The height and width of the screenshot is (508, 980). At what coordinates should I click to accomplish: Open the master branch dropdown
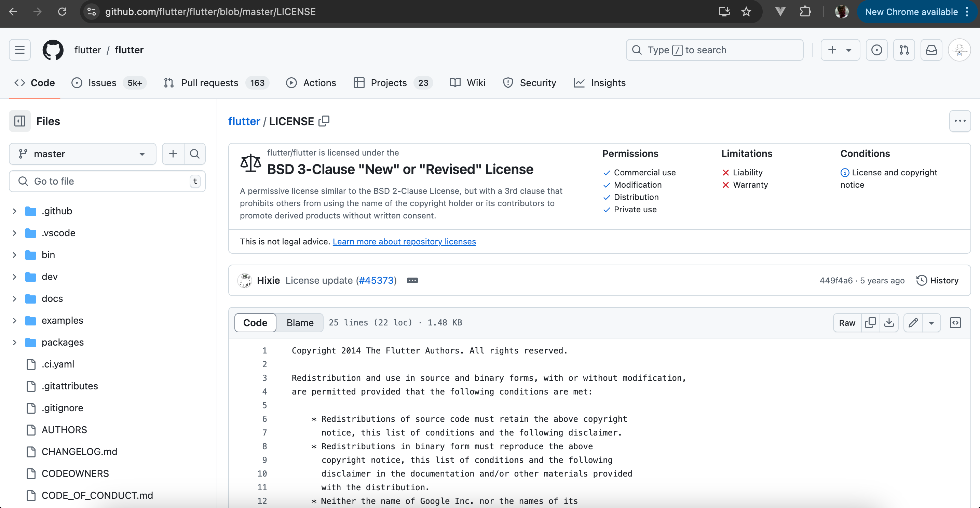tap(83, 154)
